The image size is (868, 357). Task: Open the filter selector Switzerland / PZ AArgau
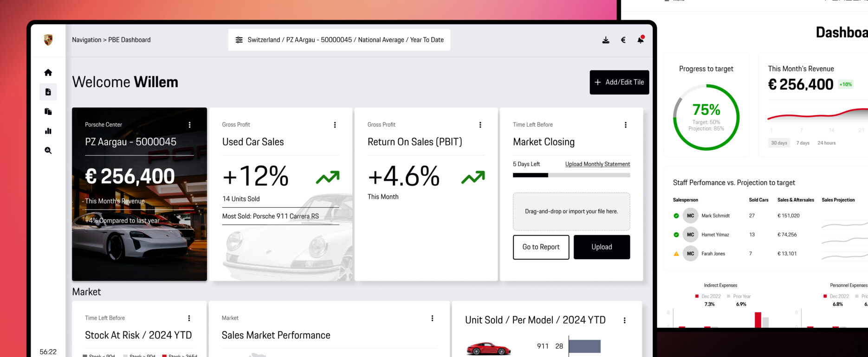[339, 40]
